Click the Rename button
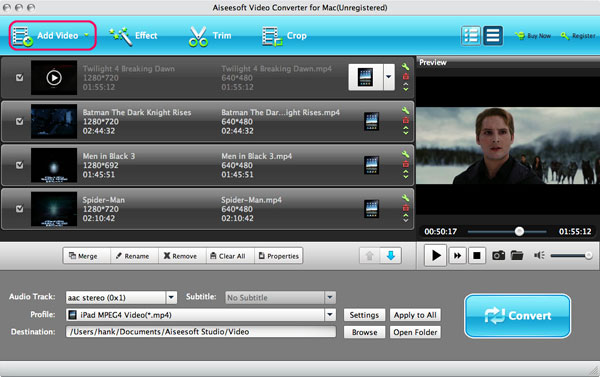This screenshot has height=377, width=600. click(x=135, y=256)
